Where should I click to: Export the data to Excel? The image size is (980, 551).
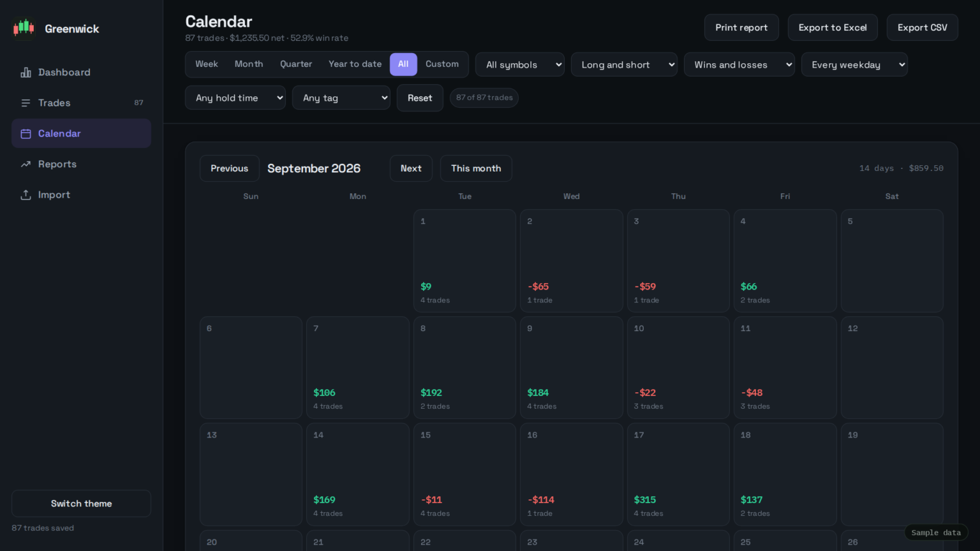833,27
